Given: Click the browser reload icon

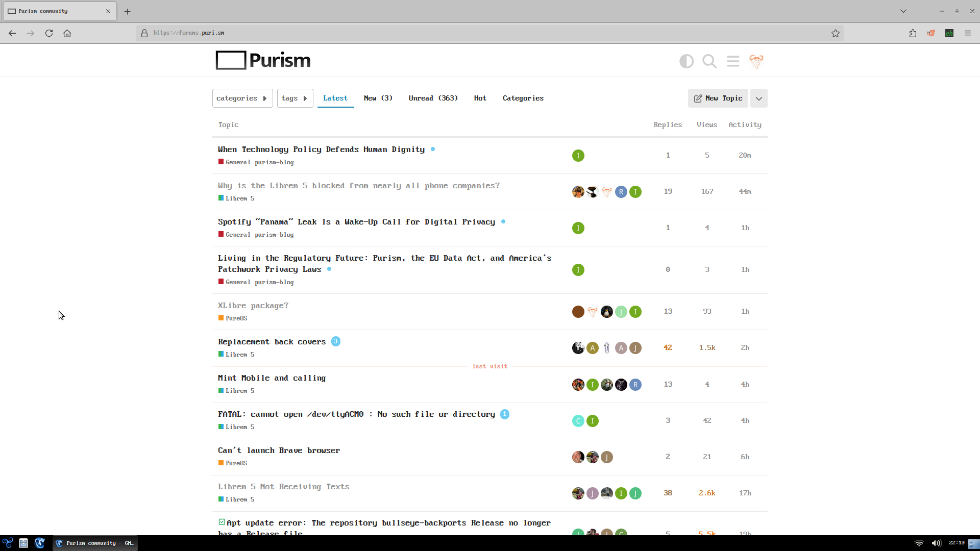Looking at the screenshot, I should pyautogui.click(x=49, y=33).
